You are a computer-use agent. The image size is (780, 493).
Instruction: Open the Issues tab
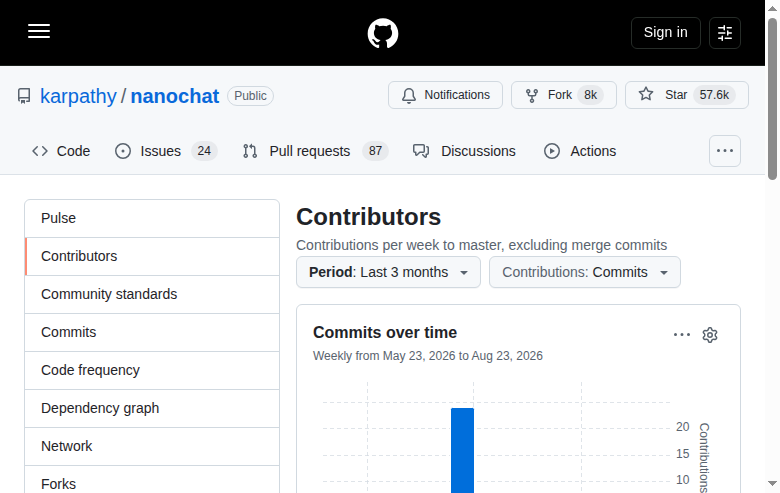tap(166, 151)
